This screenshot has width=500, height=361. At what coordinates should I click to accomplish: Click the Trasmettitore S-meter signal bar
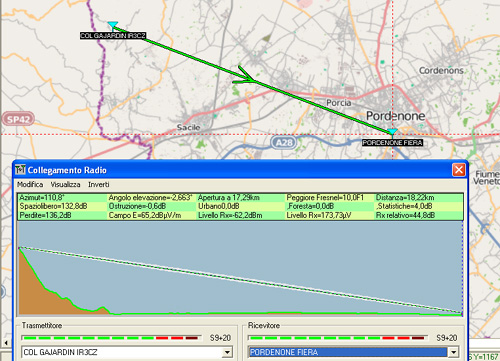(111, 338)
